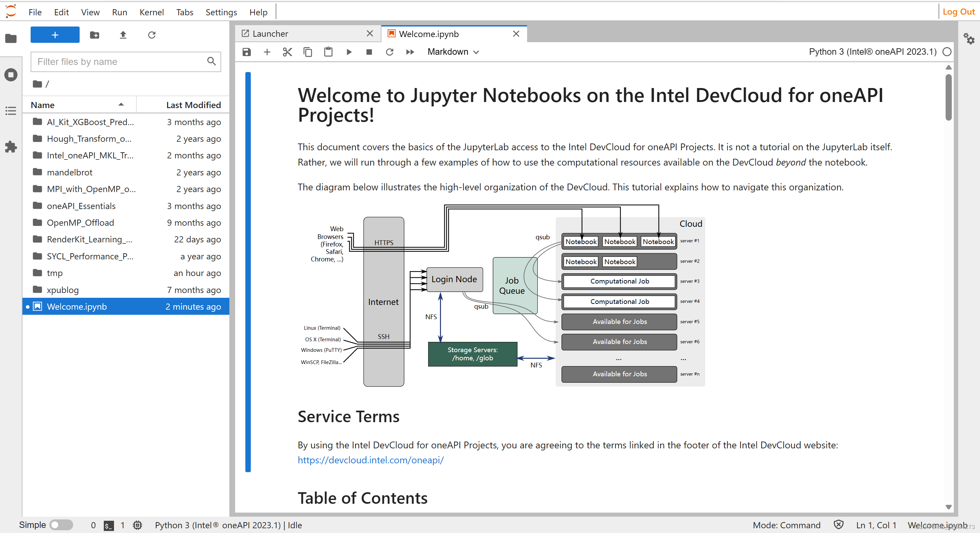980x533 pixels.
Task: Interrupt the kernel with the stop icon
Action: (369, 52)
